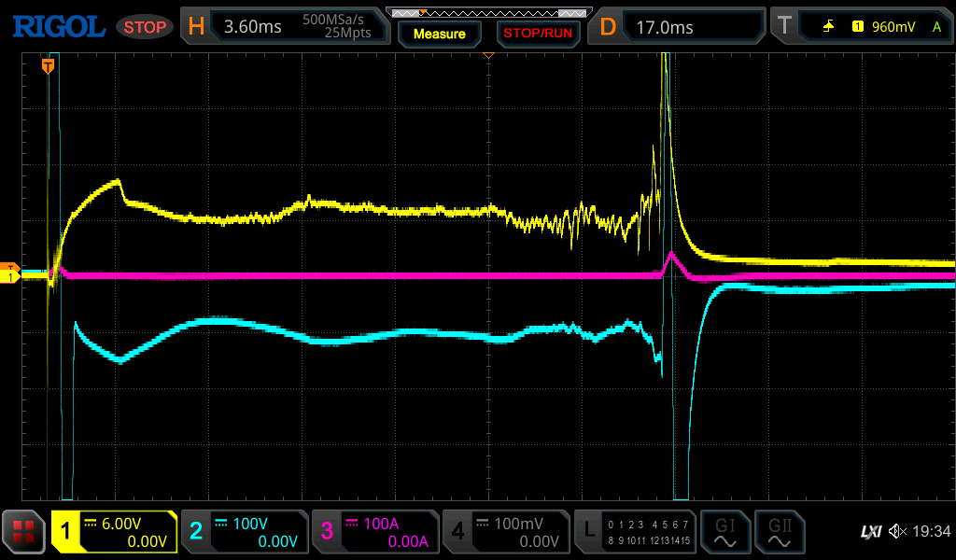Select the orange trigger position marker

pyautogui.click(x=48, y=65)
